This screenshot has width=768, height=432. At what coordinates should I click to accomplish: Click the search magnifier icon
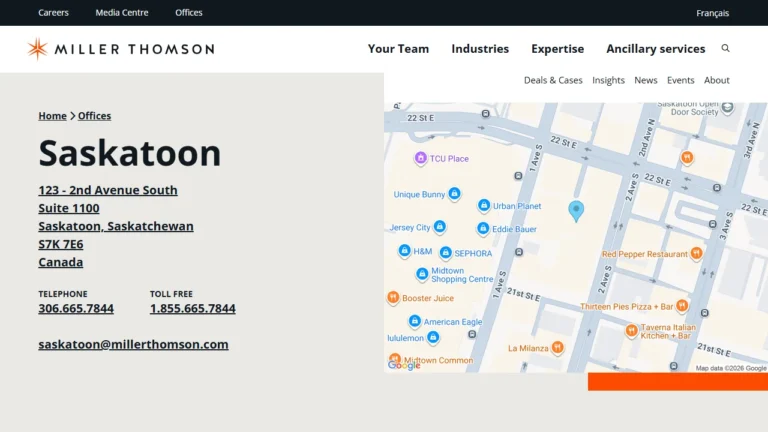725,48
